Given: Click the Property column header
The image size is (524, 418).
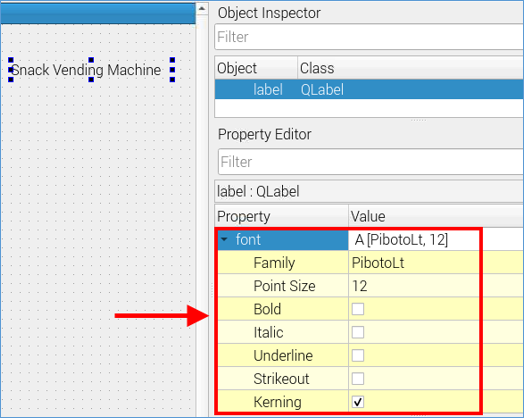Looking at the screenshot, I should pos(281,217).
